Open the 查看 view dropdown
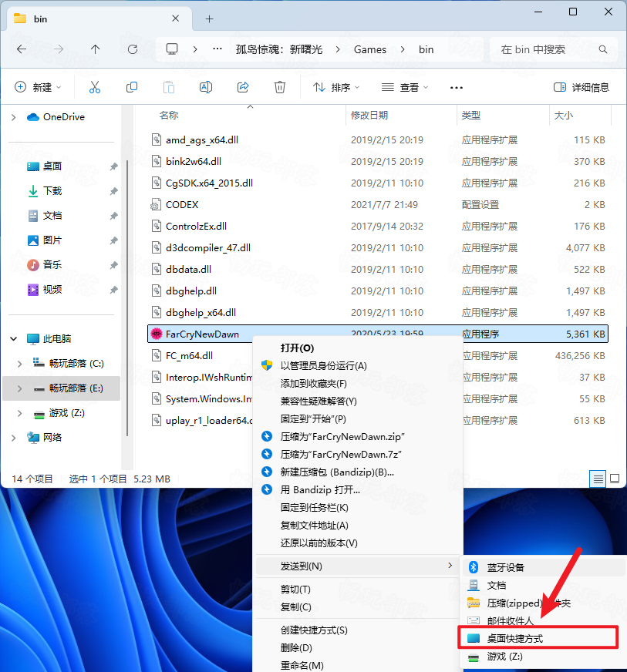The height and width of the screenshot is (672, 627). pos(405,87)
